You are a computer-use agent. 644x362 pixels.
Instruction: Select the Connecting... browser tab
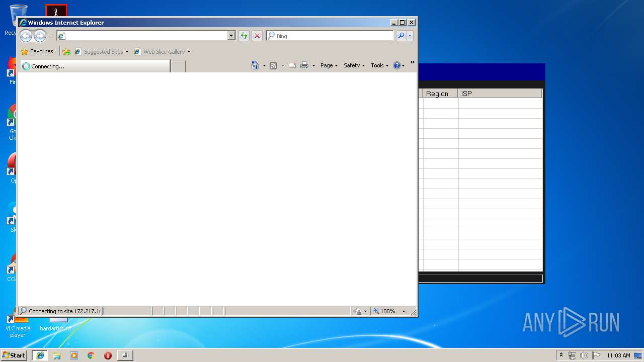95,66
